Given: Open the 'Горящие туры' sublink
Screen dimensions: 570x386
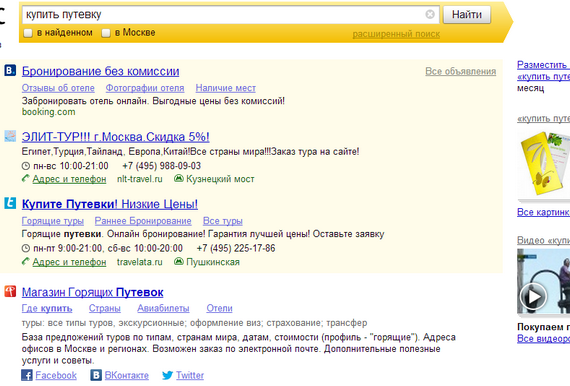Looking at the screenshot, I should pos(53,221).
